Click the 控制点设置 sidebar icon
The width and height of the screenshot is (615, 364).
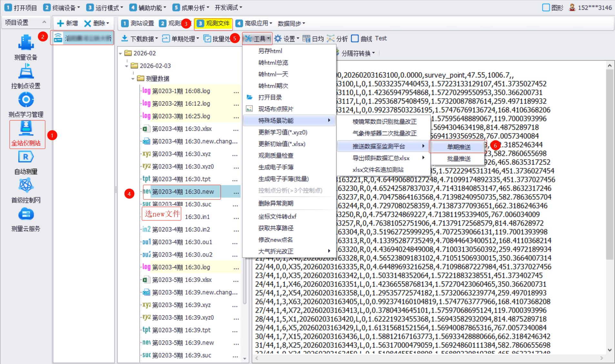26,72
